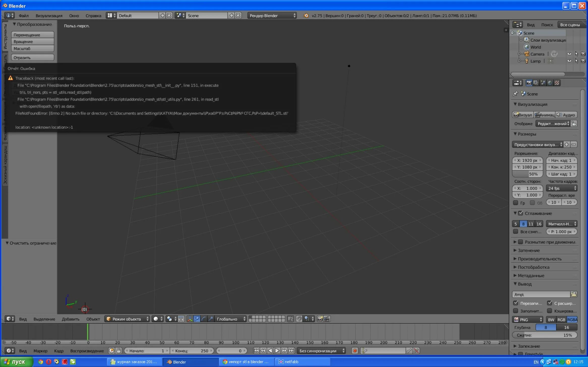Click the Сжатие compression slider
Screen dimensions: 588x367
pyautogui.click(x=544, y=335)
